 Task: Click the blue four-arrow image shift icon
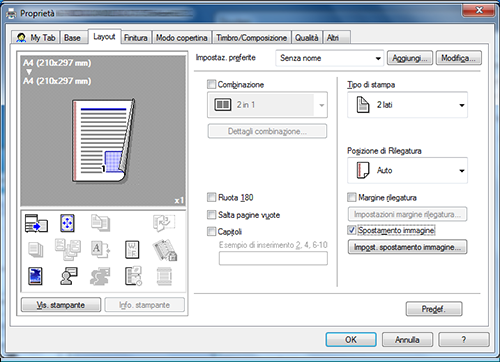(67, 223)
